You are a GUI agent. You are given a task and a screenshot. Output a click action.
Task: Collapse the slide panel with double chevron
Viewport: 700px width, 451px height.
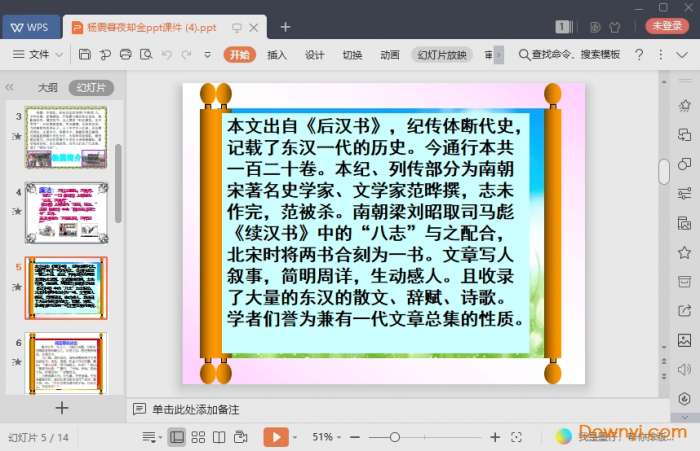point(9,87)
